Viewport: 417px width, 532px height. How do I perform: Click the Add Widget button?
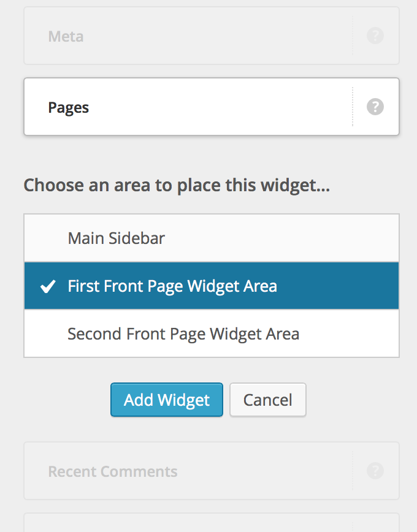pos(166,400)
